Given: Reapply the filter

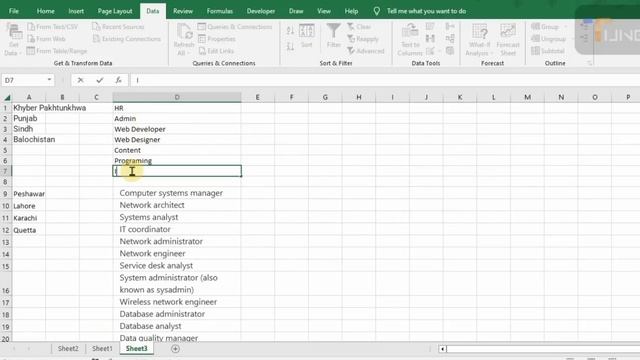Looking at the screenshot, I should (x=362, y=39).
